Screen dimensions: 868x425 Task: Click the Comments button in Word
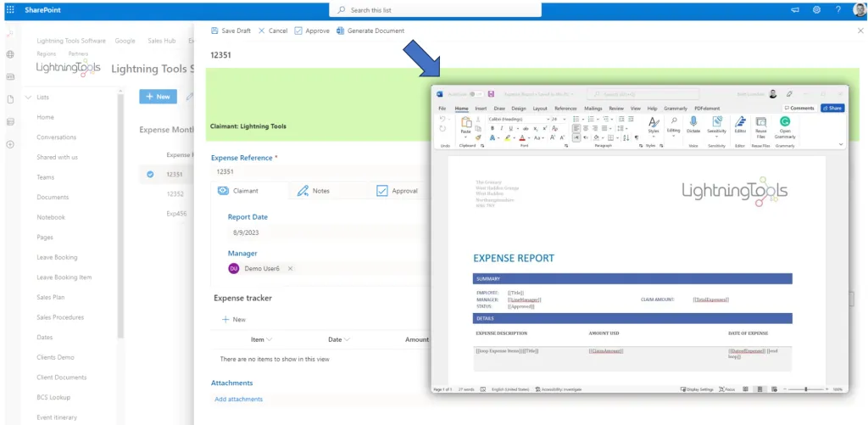tap(799, 108)
